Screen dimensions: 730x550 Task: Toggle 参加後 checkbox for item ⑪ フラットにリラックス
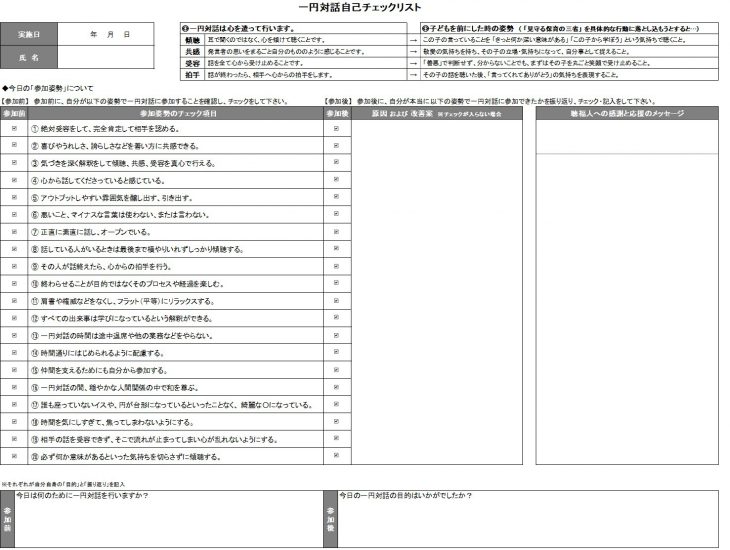337,300
